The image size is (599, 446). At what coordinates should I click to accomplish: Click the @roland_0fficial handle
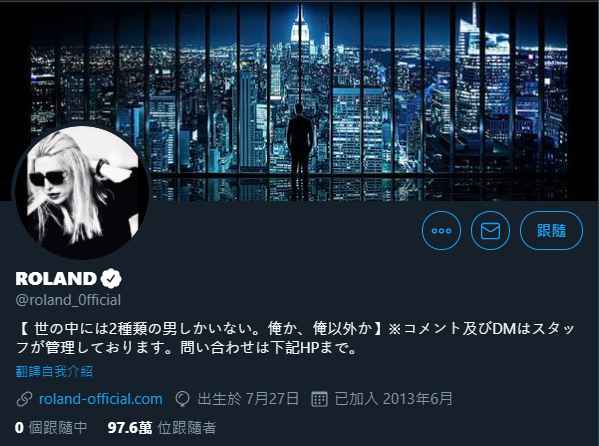pos(68,300)
